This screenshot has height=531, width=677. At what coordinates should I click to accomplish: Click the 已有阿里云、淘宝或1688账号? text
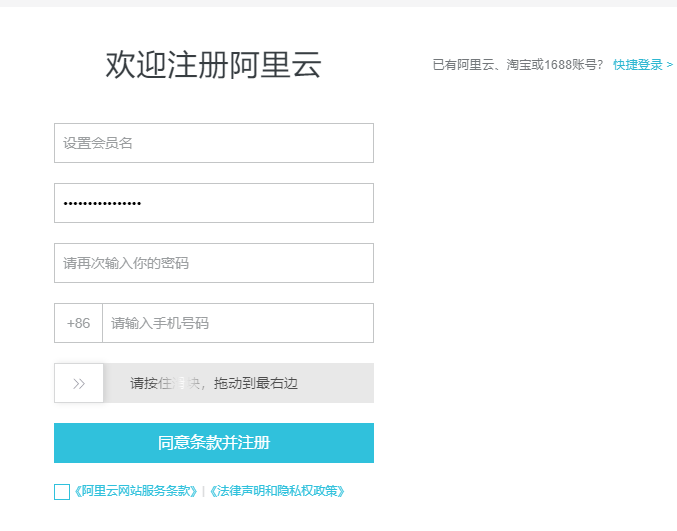coord(518,65)
